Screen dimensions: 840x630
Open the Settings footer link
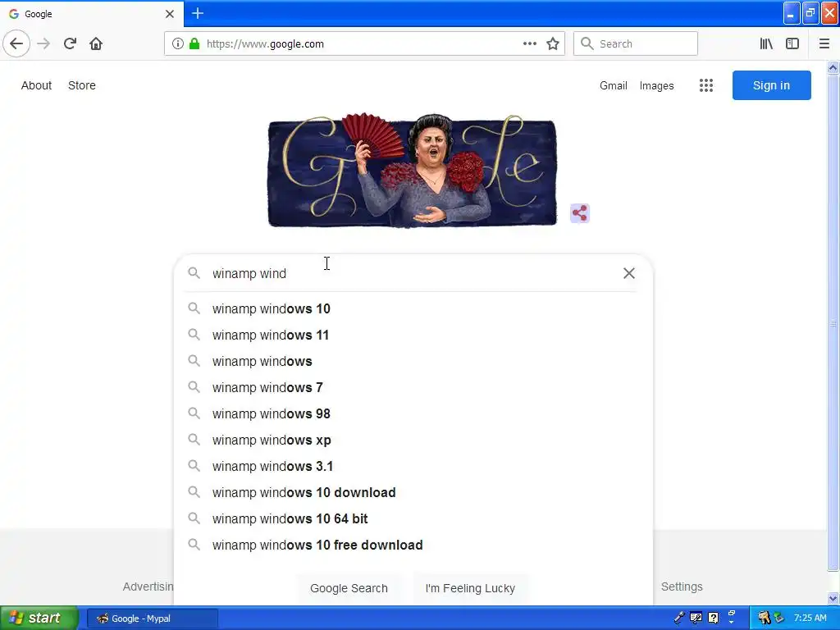pos(682,587)
